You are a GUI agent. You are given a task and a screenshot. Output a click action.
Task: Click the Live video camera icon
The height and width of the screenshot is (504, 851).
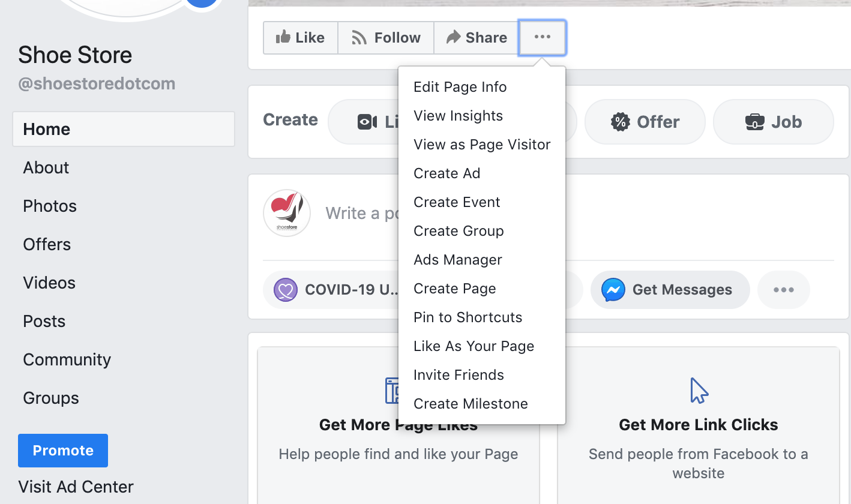pos(367,122)
